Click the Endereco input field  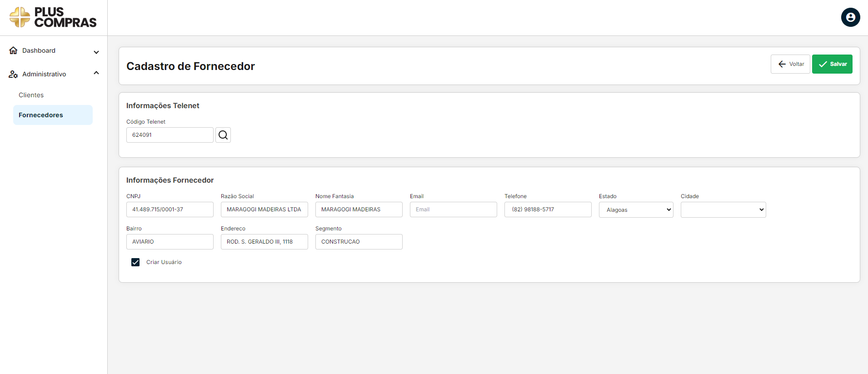pos(264,242)
